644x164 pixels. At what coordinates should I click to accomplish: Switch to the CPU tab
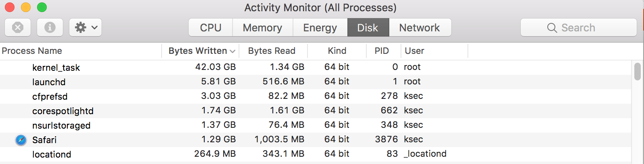point(211,27)
